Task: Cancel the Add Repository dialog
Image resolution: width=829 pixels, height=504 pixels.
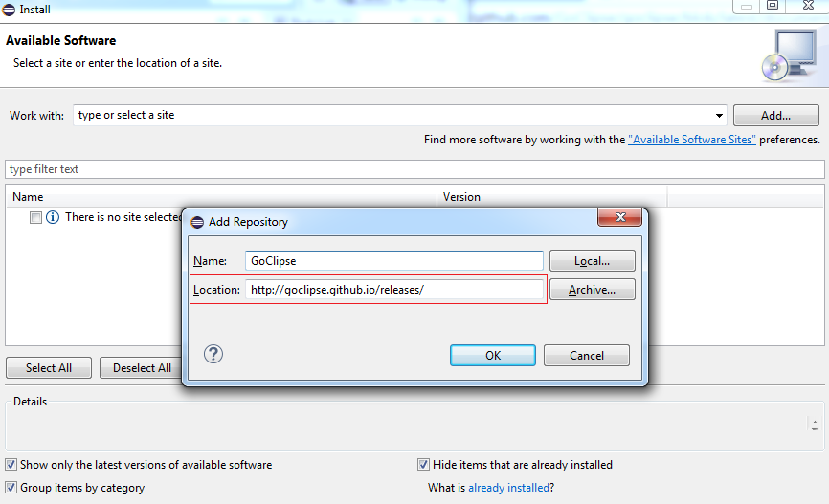Action: (586, 356)
